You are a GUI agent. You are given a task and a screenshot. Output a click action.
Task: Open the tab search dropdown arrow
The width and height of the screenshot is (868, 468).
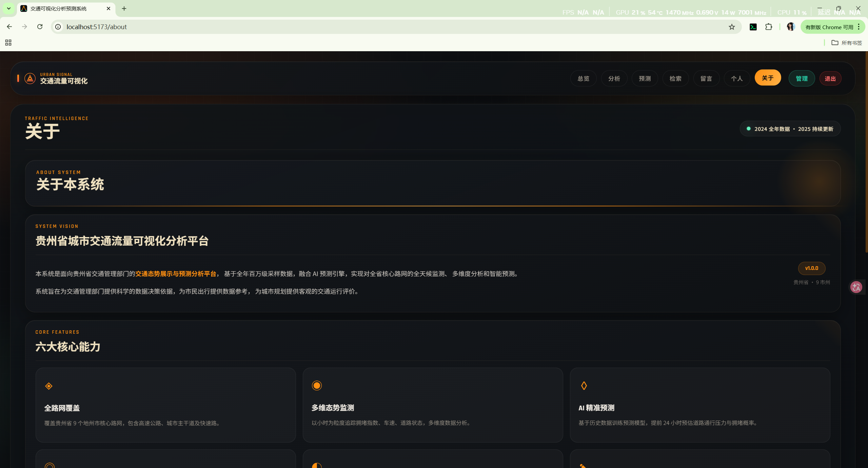[x=8, y=8]
